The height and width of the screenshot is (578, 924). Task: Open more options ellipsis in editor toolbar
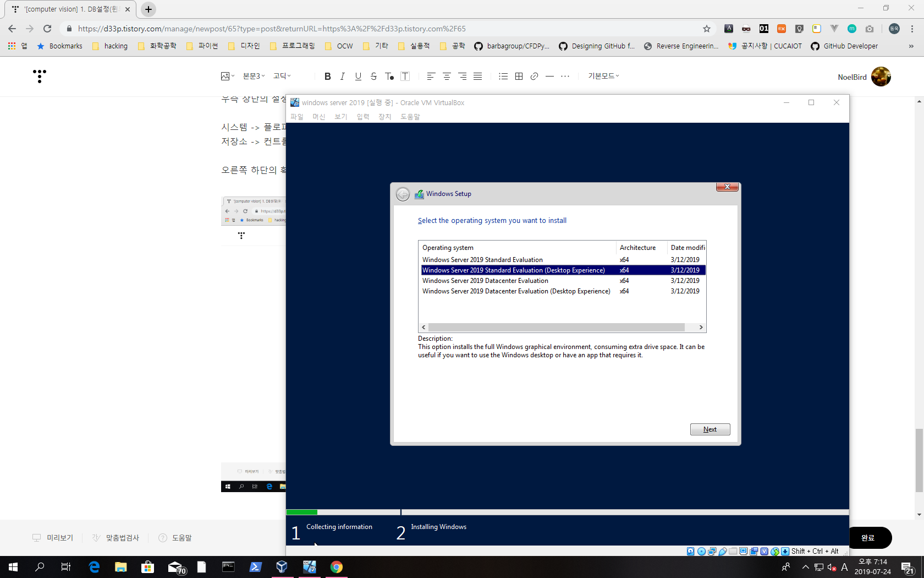[565, 77]
